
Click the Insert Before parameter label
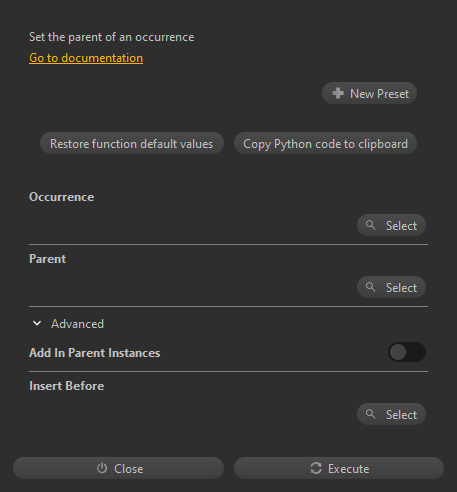pyautogui.click(x=67, y=386)
